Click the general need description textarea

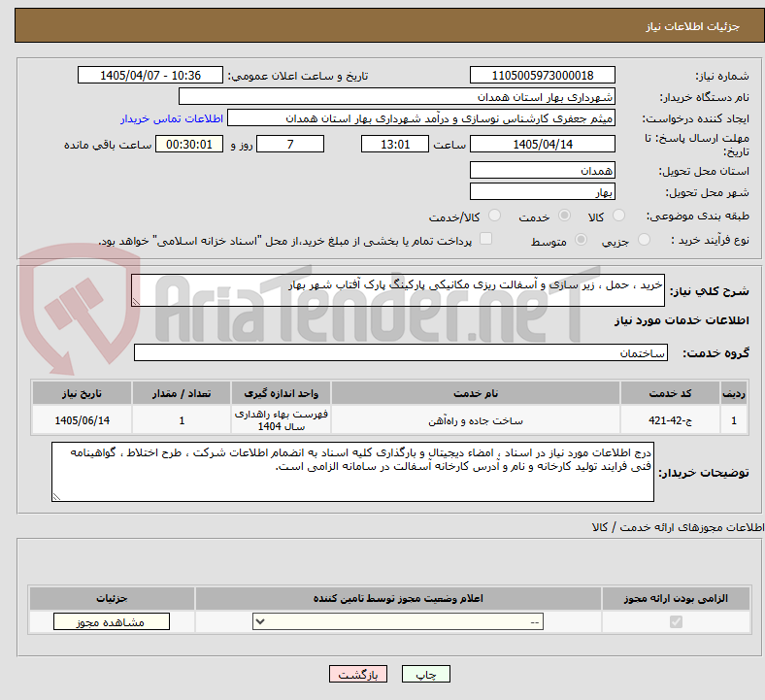point(398,290)
